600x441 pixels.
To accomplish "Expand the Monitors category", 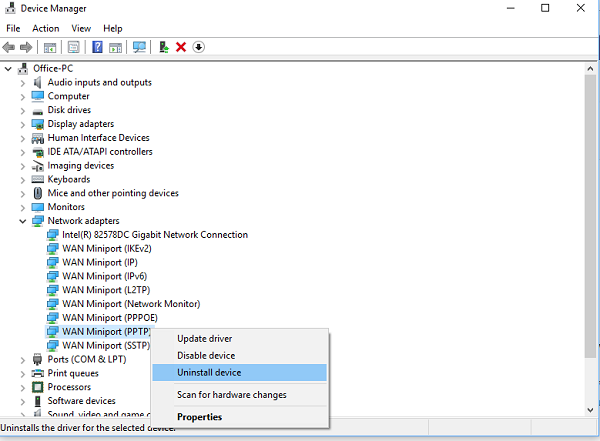I will pyautogui.click(x=23, y=208).
